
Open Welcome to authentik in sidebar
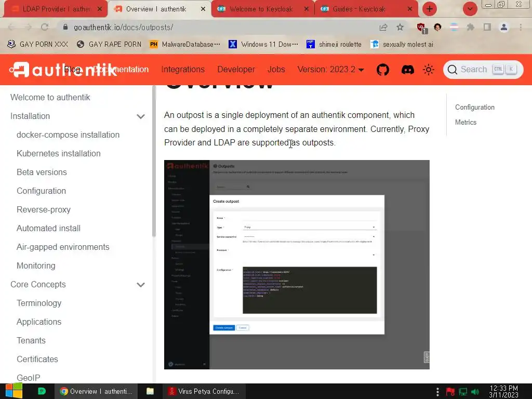click(x=50, y=97)
